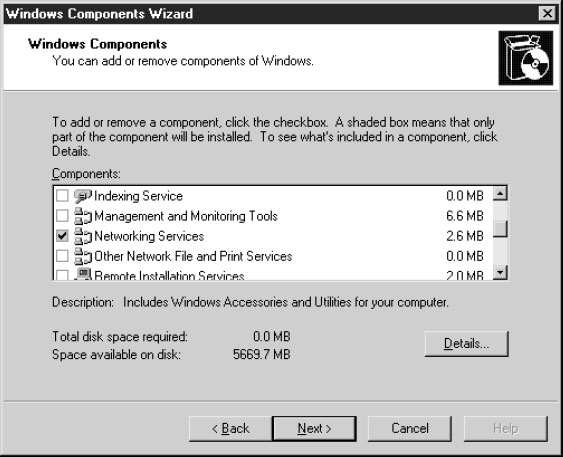Uncheck the Networking Services checkbox
Viewport: 563px width, 457px height.
[x=62, y=236]
